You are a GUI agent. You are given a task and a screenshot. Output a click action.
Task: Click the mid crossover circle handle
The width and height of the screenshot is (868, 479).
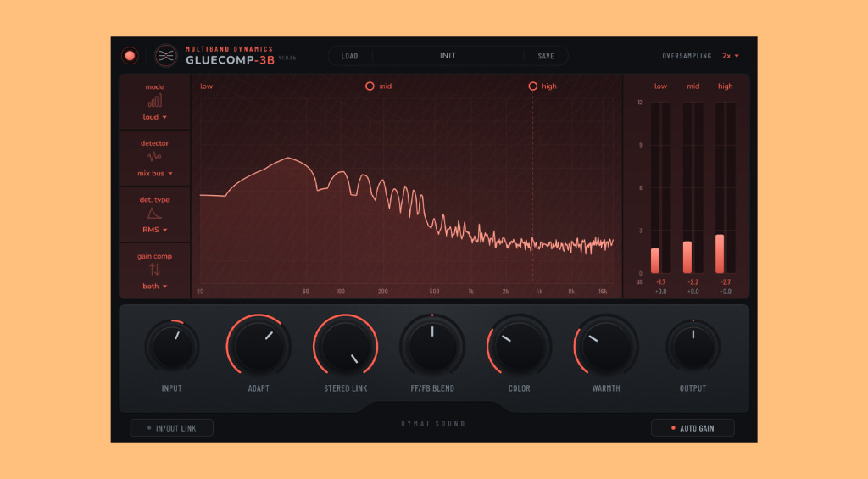(x=370, y=86)
